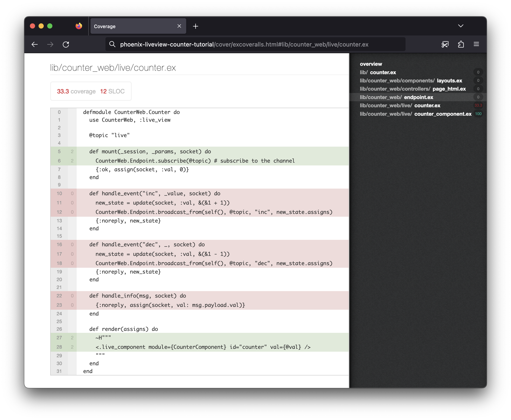Open counter_component.ex coverage file

tap(416, 114)
